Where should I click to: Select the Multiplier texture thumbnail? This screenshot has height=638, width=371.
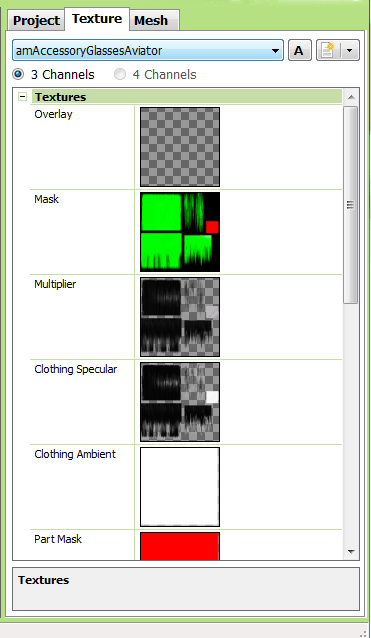[x=180, y=317]
